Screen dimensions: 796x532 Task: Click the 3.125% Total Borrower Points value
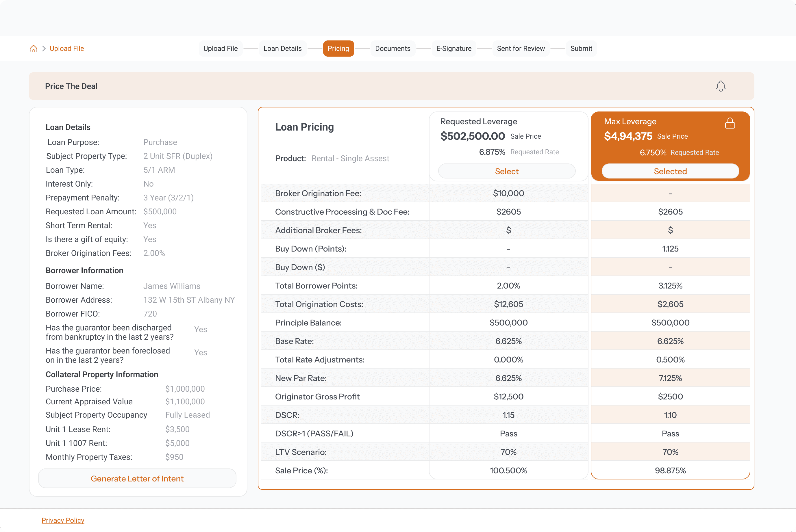670,286
